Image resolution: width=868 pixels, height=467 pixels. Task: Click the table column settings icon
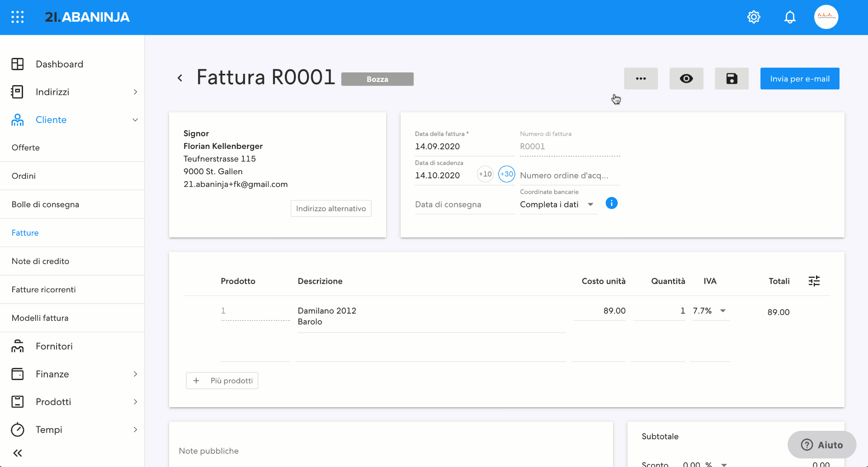814,281
